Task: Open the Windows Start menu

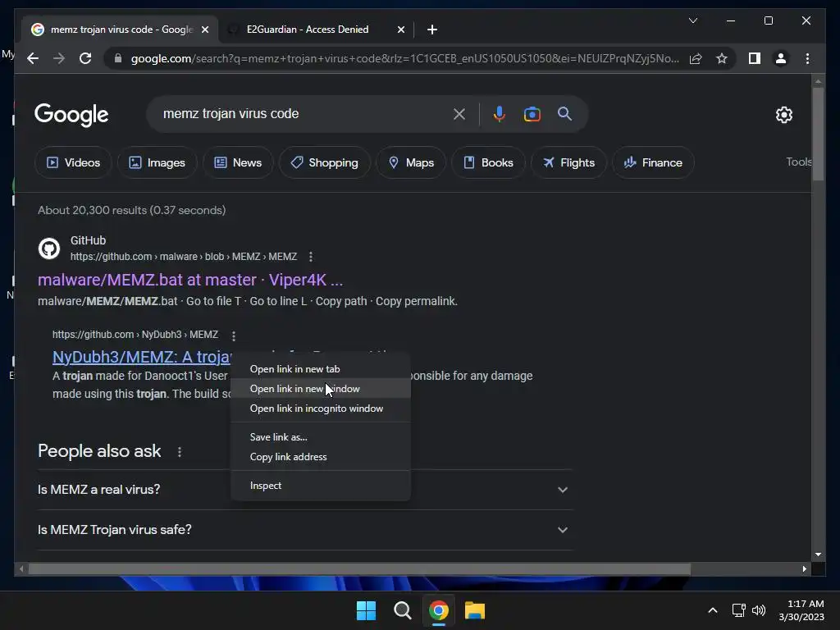Action: (x=367, y=610)
